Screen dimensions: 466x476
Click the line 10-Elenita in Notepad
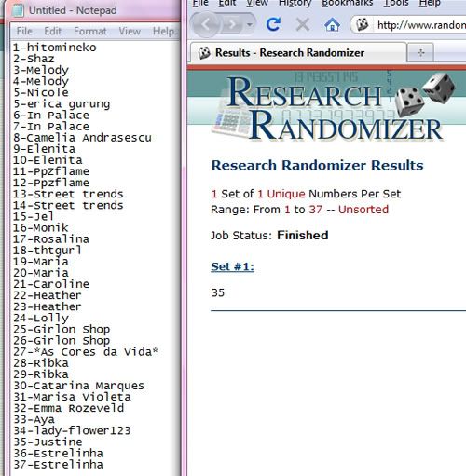pyautogui.click(x=48, y=160)
